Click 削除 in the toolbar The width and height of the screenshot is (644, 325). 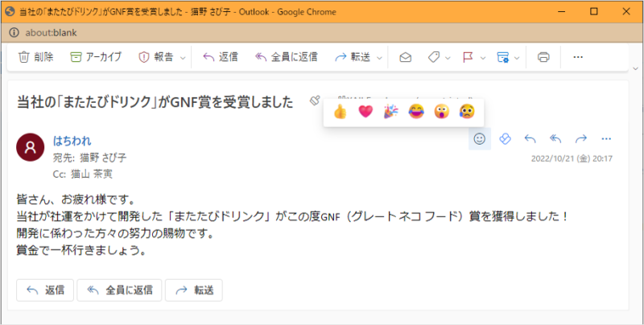click(36, 57)
